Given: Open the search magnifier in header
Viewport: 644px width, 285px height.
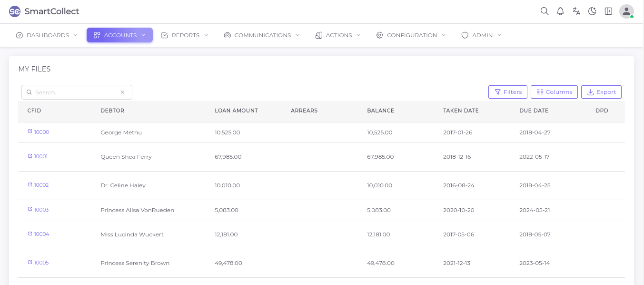Looking at the screenshot, I should pos(545,11).
